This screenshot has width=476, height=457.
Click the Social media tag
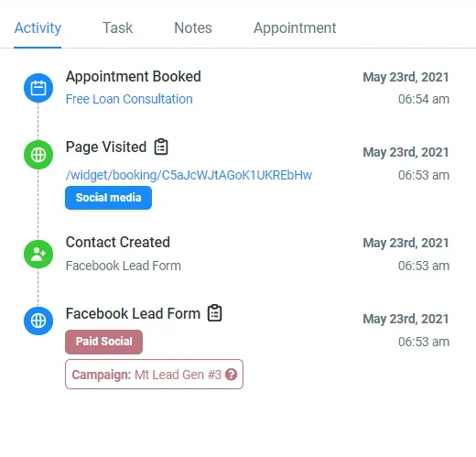108,198
